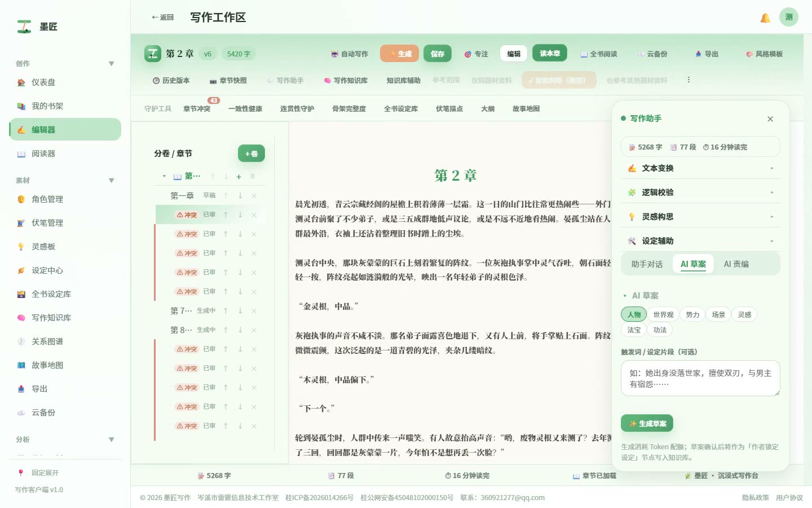
Task: Select the 人物 draft type chip
Action: pyautogui.click(x=634, y=315)
